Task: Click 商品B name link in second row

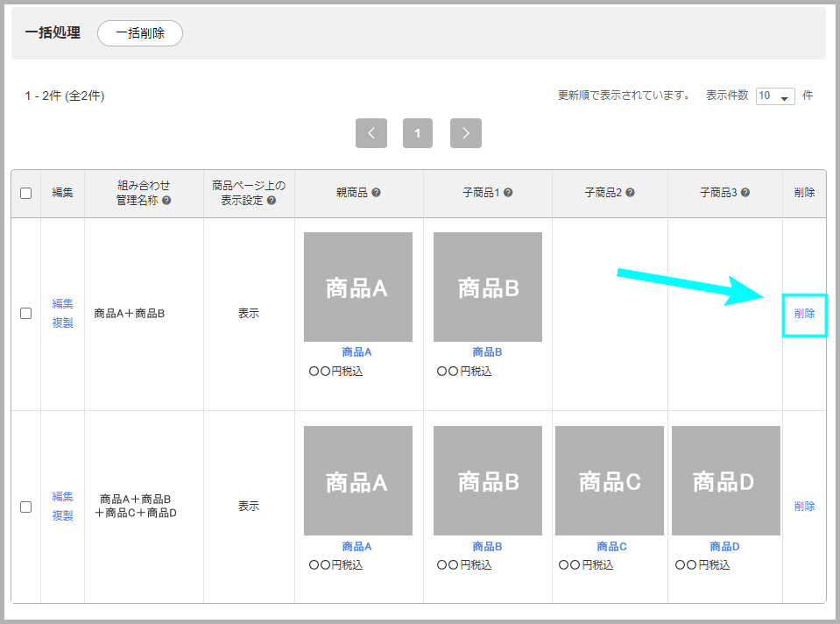Action: pos(487,547)
